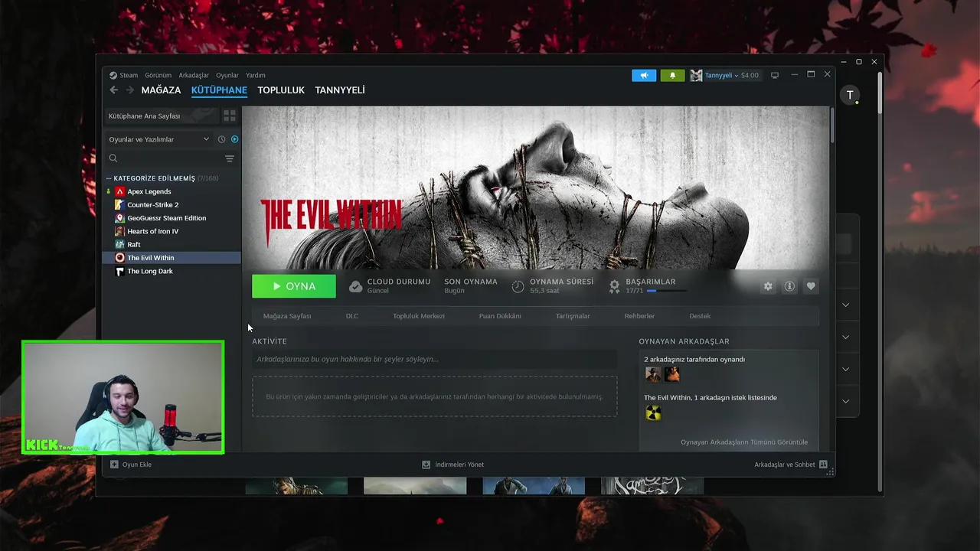
Task: Open the Tartışmalar link
Action: click(573, 316)
